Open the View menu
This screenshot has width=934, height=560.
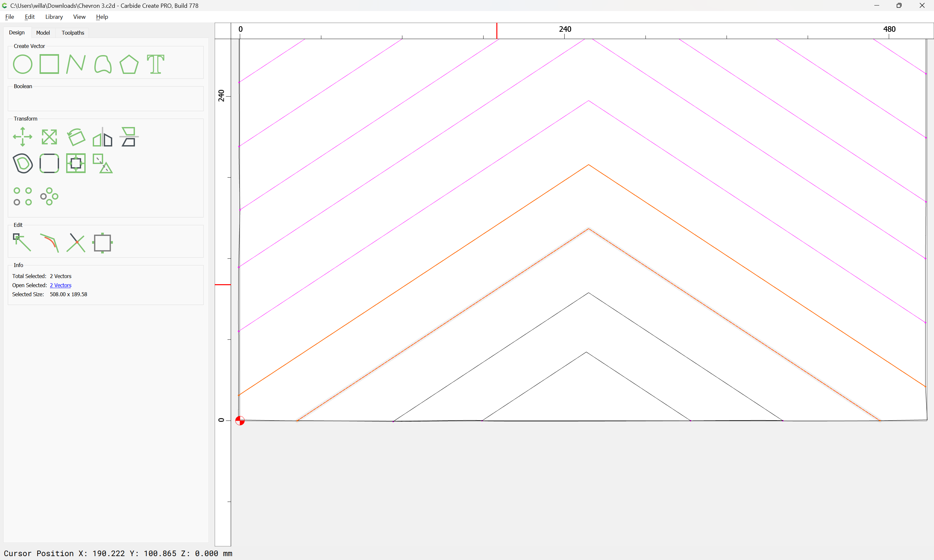[79, 17]
